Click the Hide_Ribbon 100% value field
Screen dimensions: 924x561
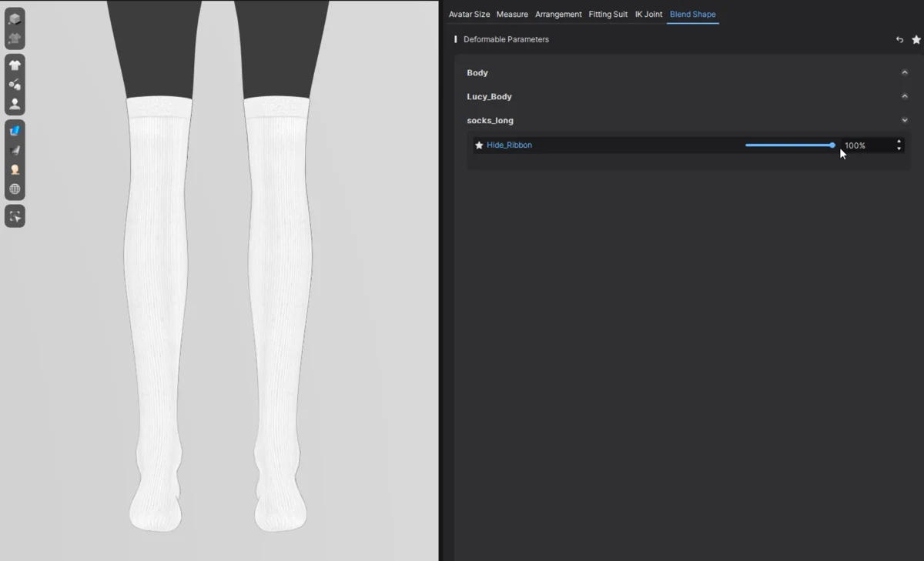coord(868,145)
